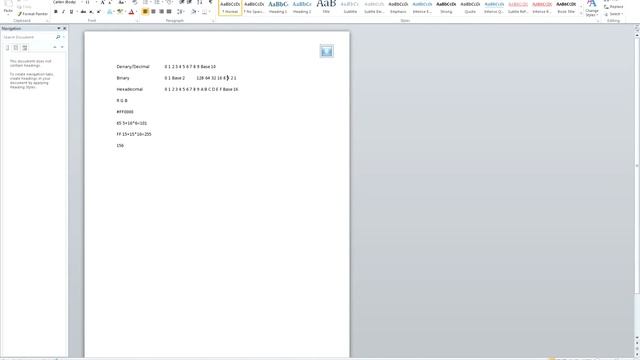This screenshot has height=360, width=640.
Task: Open Select dropdown in Editing group
Action: click(613, 14)
